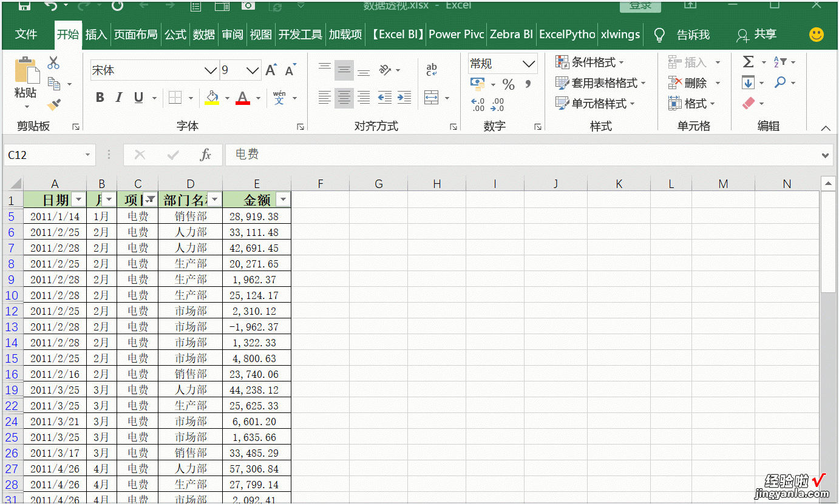
Task: Click the Accounting Number Format icon
Action: pyautogui.click(x=478, y=84)
